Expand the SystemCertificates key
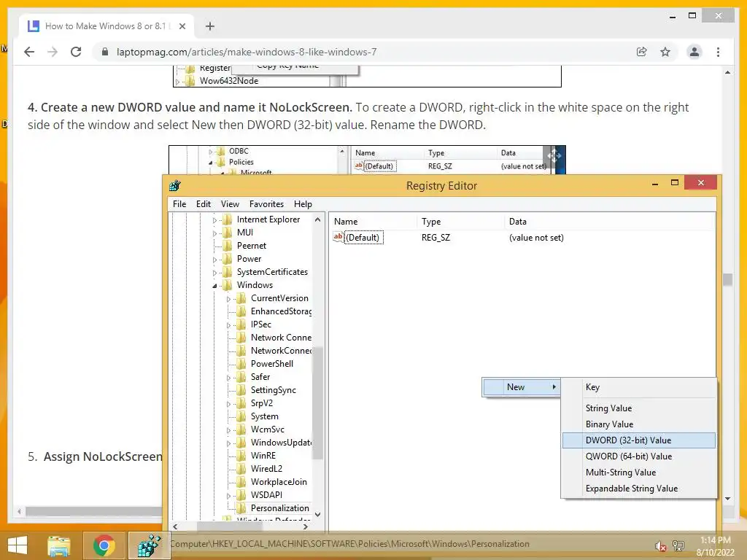Viewport: 747px width, 560px height. (214, 273)
